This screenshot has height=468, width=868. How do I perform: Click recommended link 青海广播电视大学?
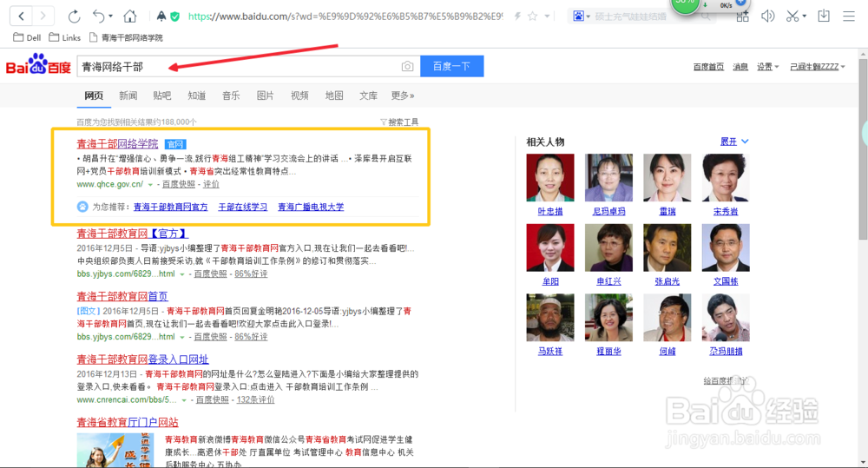(311, 207)
